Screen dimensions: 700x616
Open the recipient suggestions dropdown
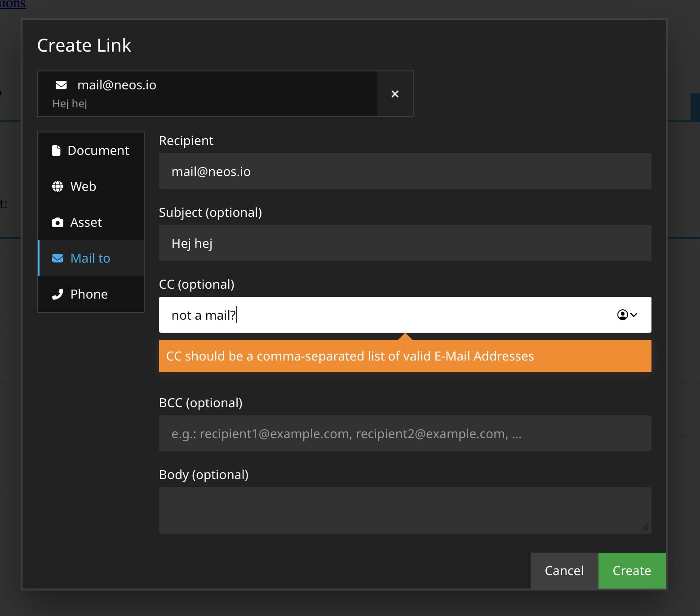(627, 315)
